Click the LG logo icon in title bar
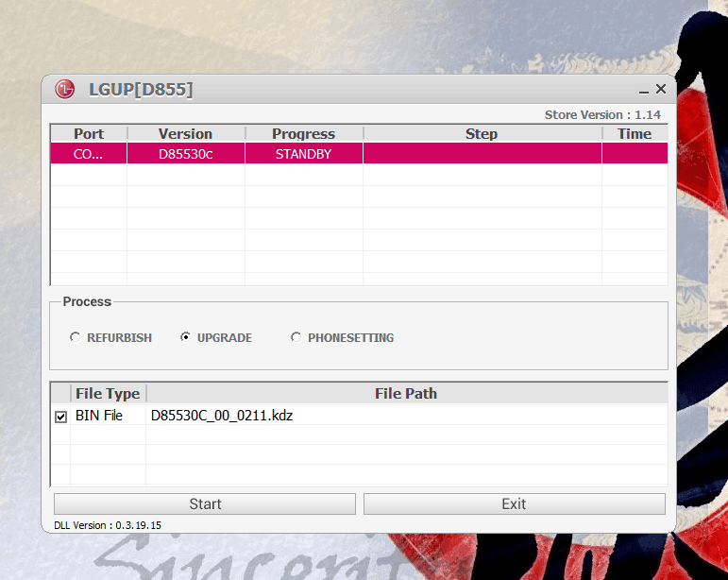 coord(64,90)
